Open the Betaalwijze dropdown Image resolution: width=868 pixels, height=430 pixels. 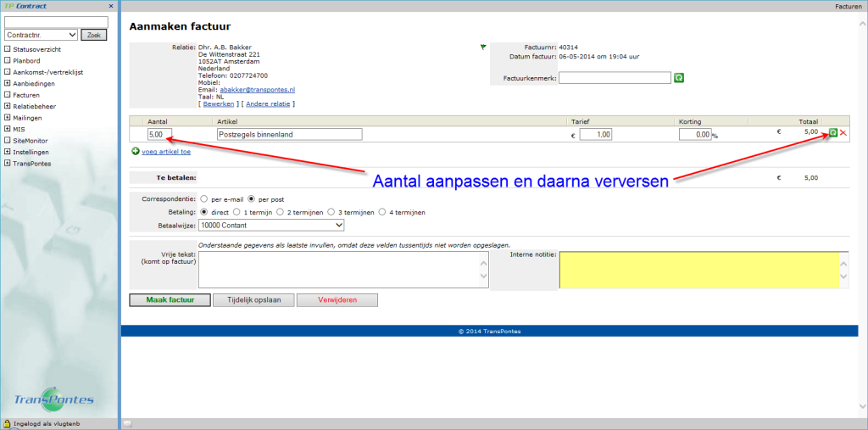[x=270, y=225]
